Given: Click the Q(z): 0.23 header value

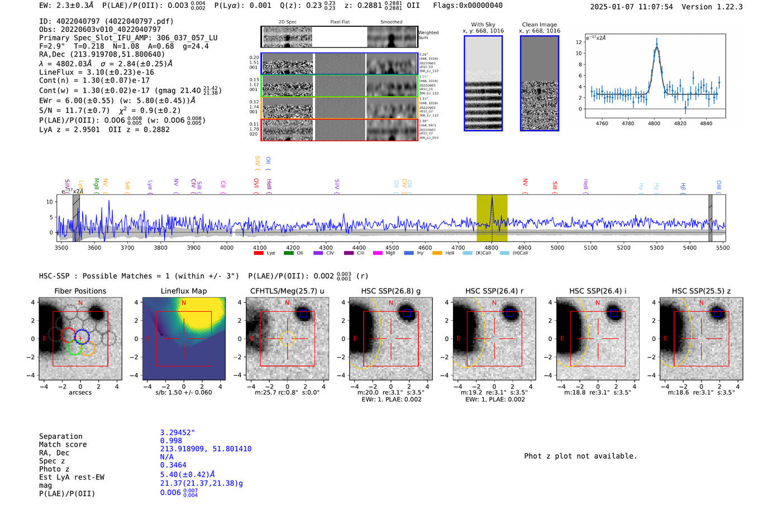Looking at the screenshot, I should click(307, 6).
